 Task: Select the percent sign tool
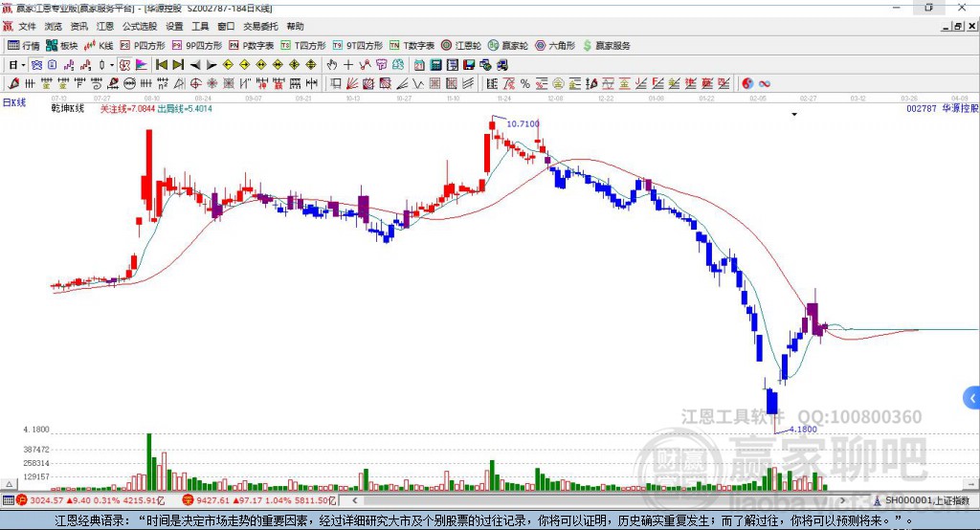(525, 84)
